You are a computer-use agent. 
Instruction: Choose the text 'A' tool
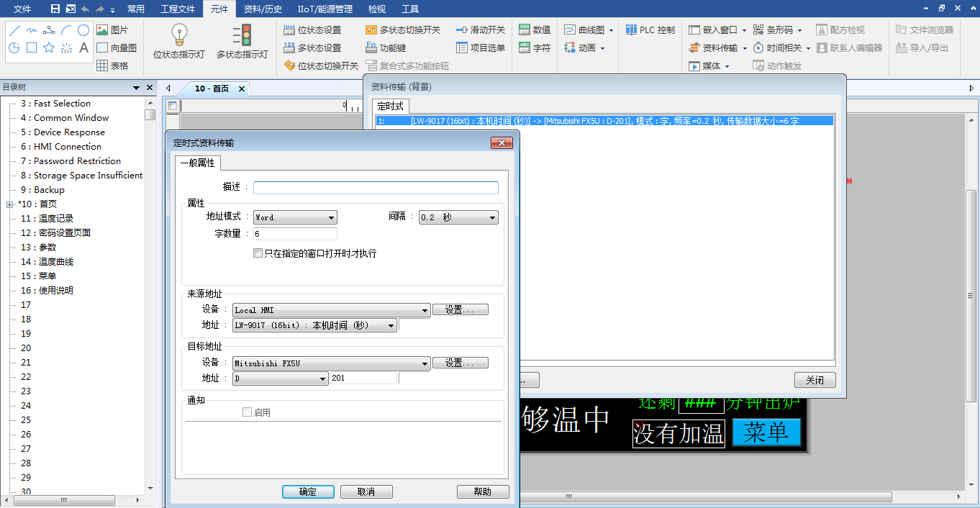click(x=83, y=48)
